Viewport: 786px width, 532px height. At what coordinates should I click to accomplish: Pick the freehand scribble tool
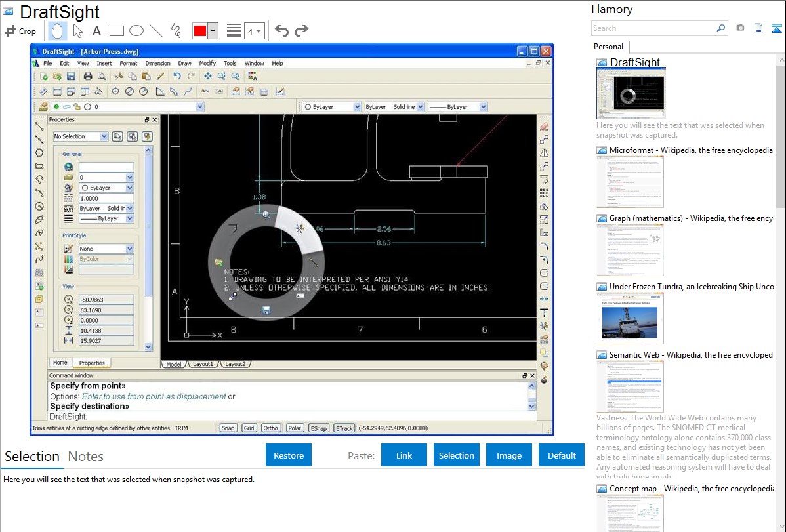tap(176, 31)
